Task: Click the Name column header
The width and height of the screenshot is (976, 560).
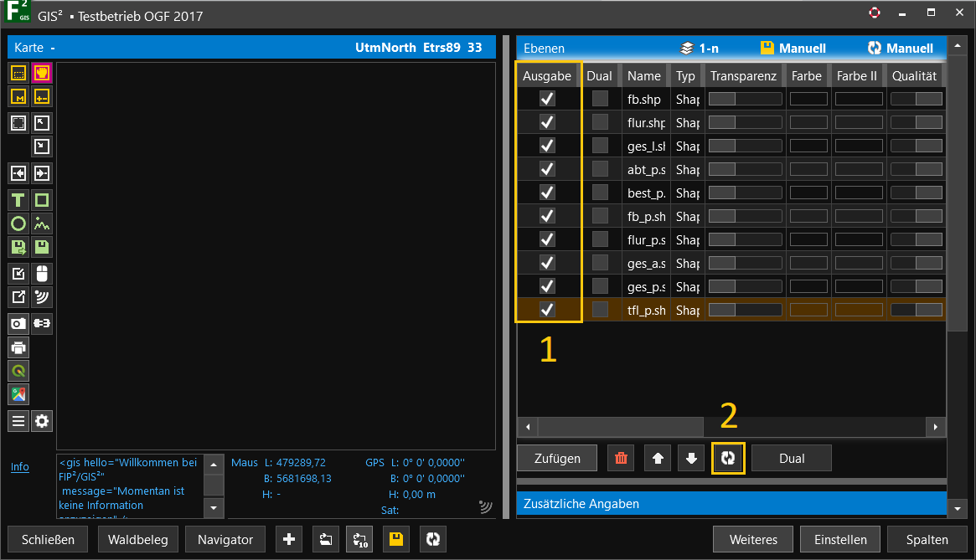Action: tap(643, 75)
